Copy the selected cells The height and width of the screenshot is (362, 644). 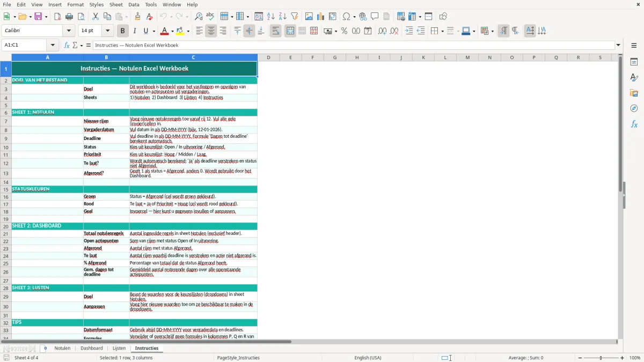click(x=107, y=17)
